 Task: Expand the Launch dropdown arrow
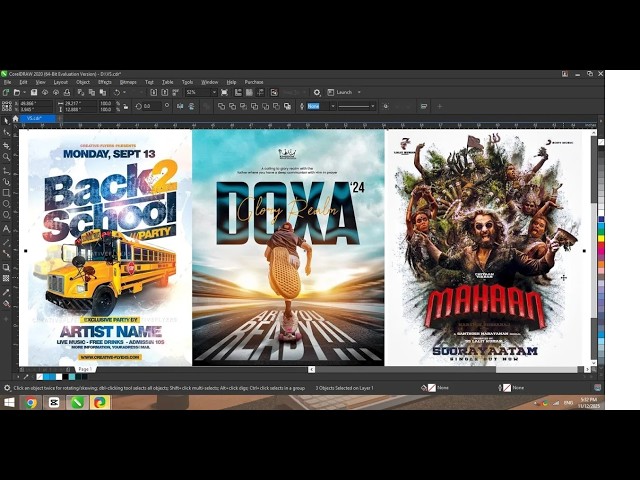359,93
